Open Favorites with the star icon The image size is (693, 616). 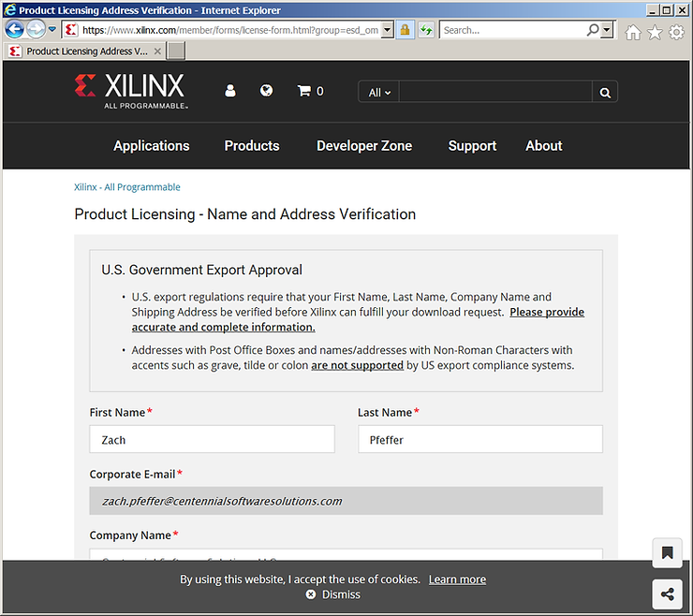tap(655, 32)
